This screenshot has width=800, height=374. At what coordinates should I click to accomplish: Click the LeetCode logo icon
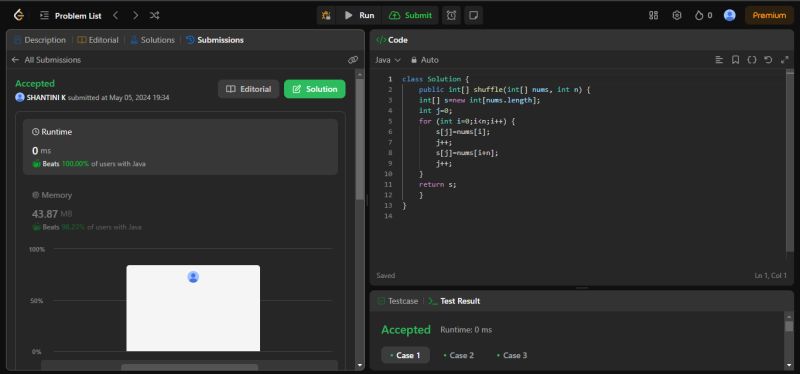pyautogui.click(x=19, y=15)
